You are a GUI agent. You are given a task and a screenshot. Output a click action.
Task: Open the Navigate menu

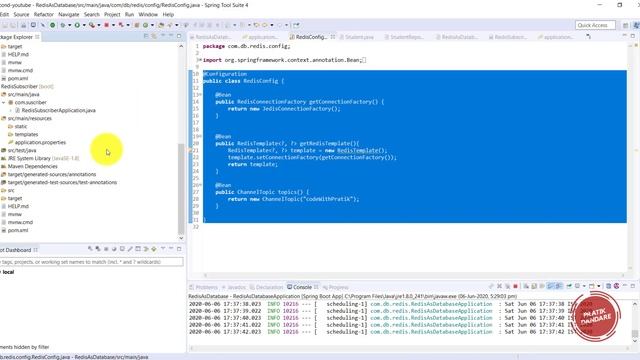69,14
